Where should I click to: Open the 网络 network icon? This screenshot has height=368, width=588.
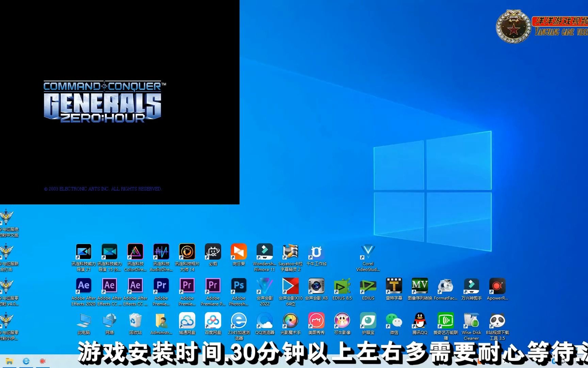pos(110,324)
